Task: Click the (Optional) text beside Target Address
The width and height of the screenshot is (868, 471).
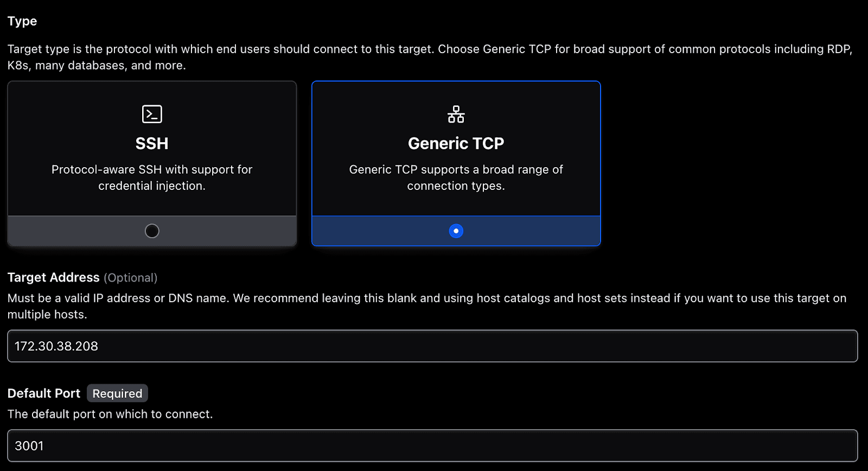Action: pos(130,278)
